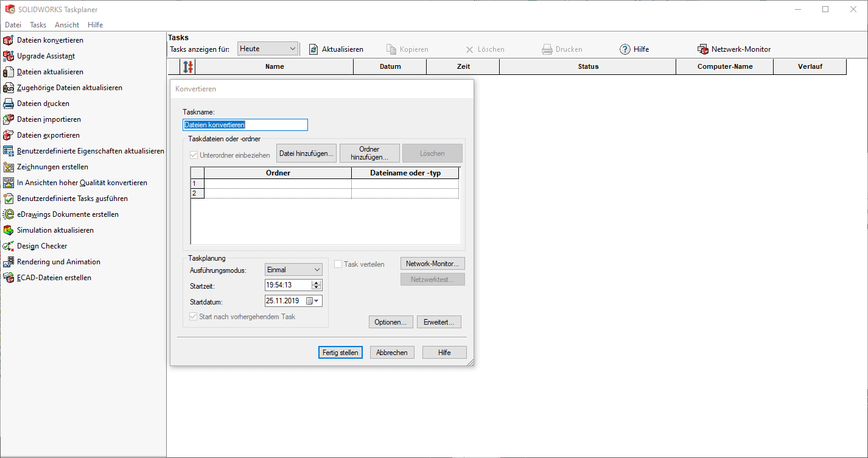This screenshot has width=868, height=458.
Task: Click the Name column header
Action: click(275, 67)
